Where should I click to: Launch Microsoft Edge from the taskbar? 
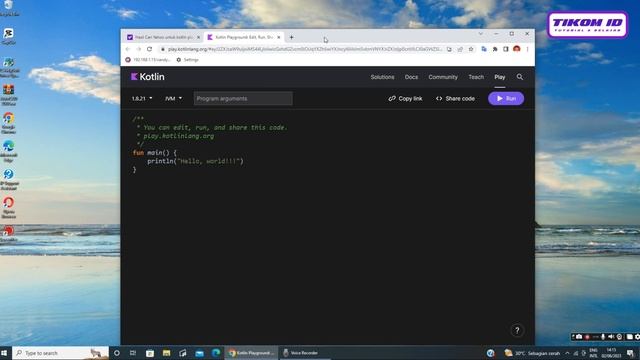(x=216, y=353)
